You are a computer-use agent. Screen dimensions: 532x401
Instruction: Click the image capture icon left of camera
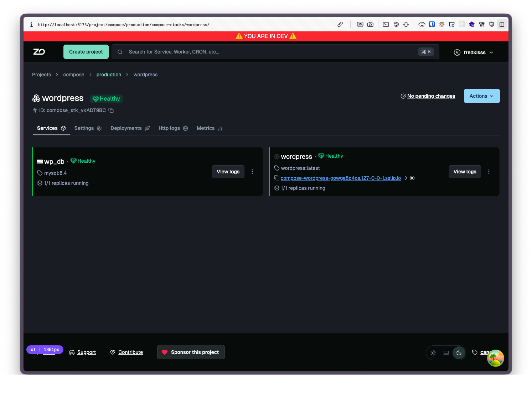(360, 24)
